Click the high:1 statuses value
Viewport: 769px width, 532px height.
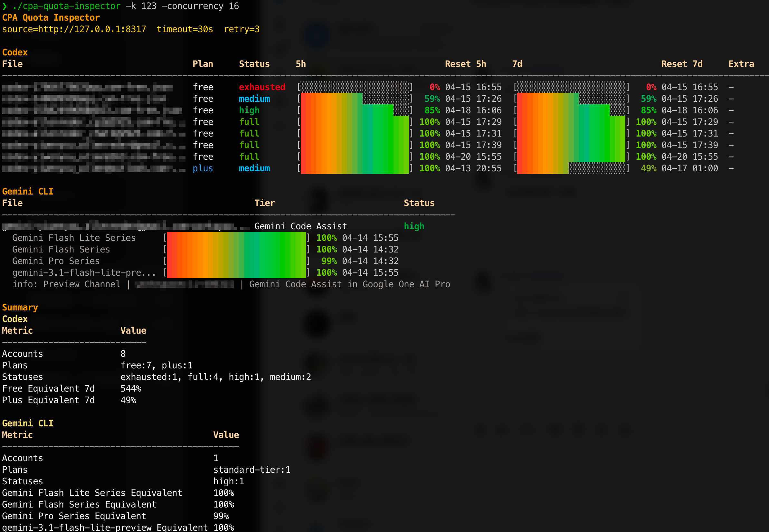tap(229, 481)
